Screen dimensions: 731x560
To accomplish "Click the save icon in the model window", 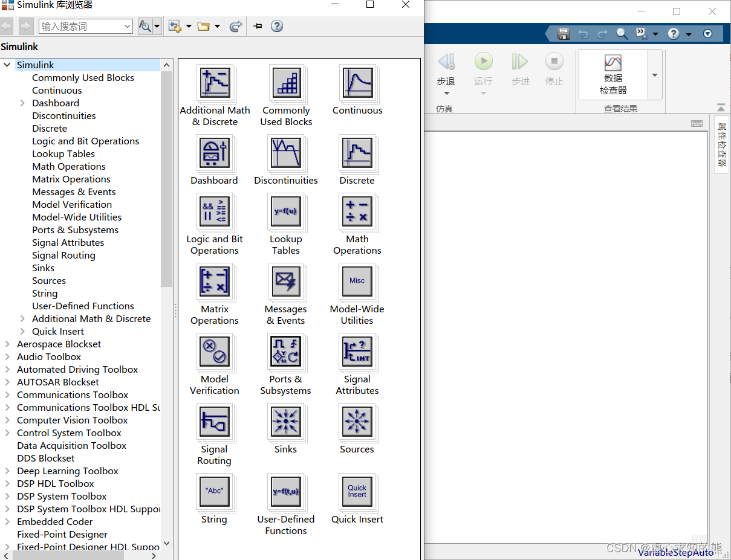I will pos(563,34).
